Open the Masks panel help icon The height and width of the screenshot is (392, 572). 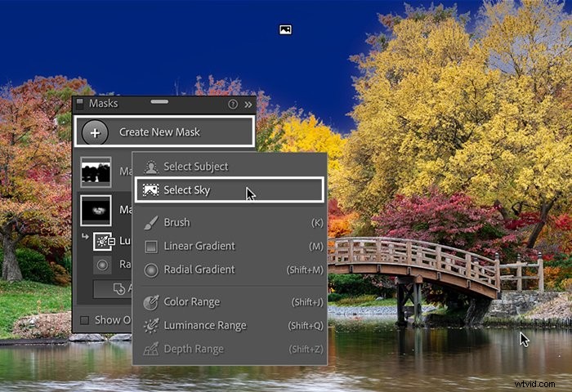[x=232, y=105]
